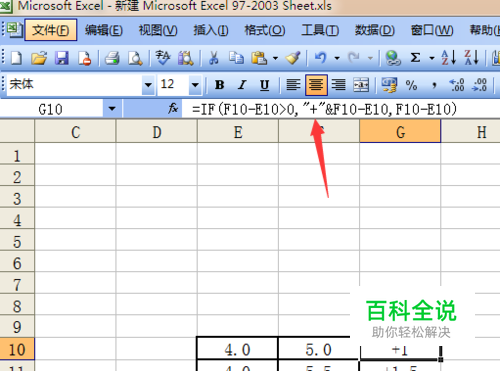Open the 视图(V) menu
Viewport: 500px width, 371px height.
158,30
